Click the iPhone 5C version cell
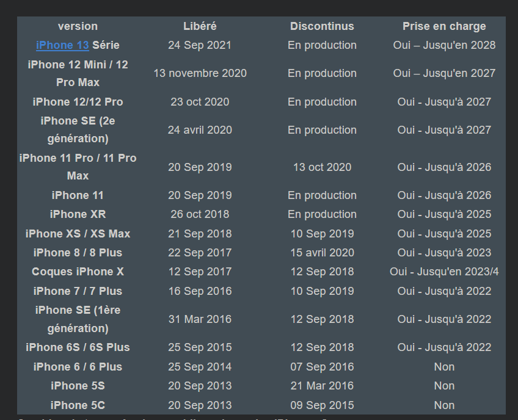The width and height of the screenshot is (518, 420). 78,405
